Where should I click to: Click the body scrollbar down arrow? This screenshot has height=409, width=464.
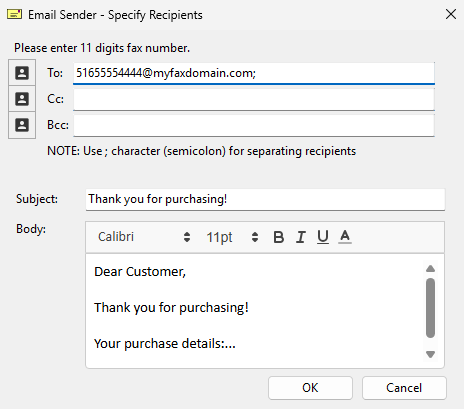click(430, 354)
